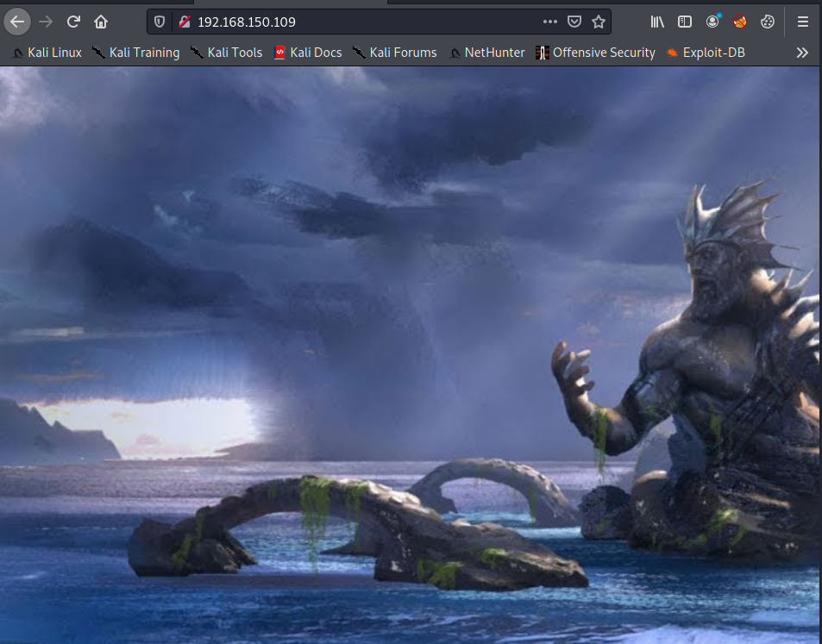Viewport: 822px width, 644px height.
Task: Open the page actions three-dot menu
Action: [x=549, y=22]
